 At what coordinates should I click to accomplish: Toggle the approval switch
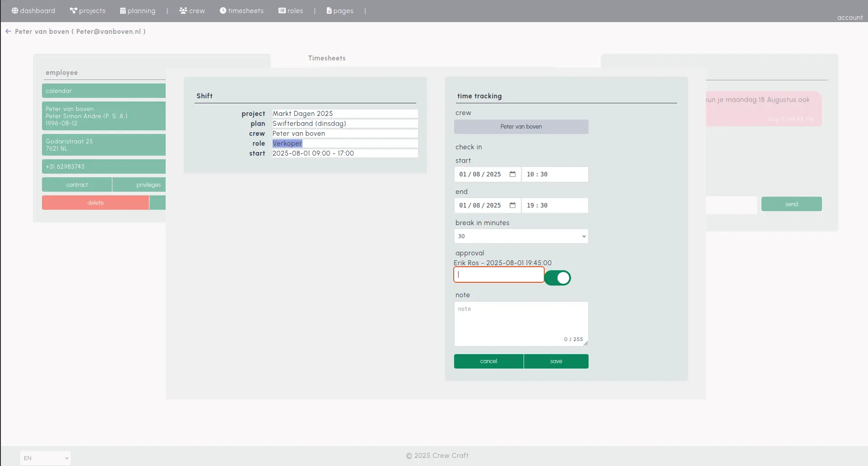click(557, 278)
